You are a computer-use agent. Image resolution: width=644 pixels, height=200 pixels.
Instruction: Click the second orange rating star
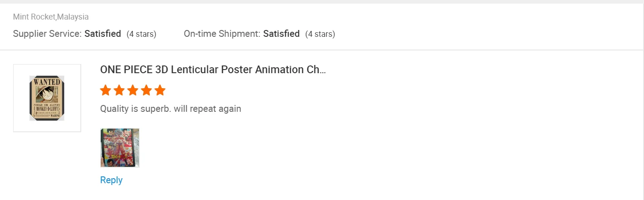click(x=119, y=90)
